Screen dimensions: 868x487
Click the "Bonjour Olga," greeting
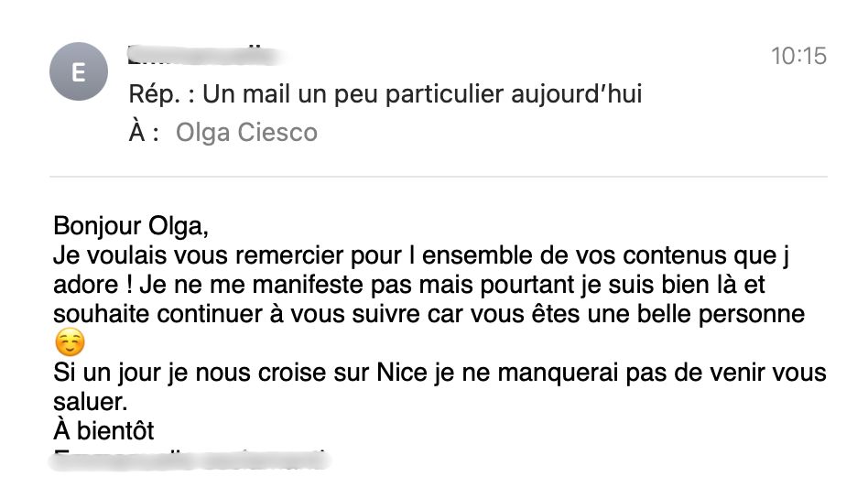(x=126, y=226)
